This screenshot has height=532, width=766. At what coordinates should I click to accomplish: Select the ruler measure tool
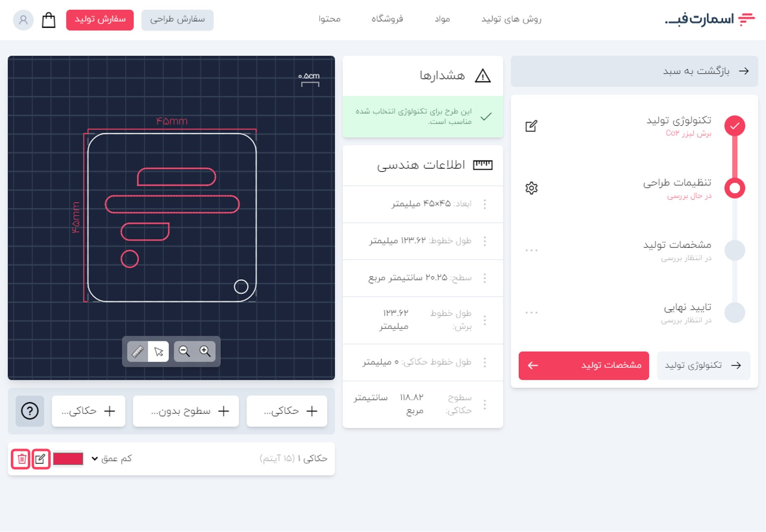point(138,352)
